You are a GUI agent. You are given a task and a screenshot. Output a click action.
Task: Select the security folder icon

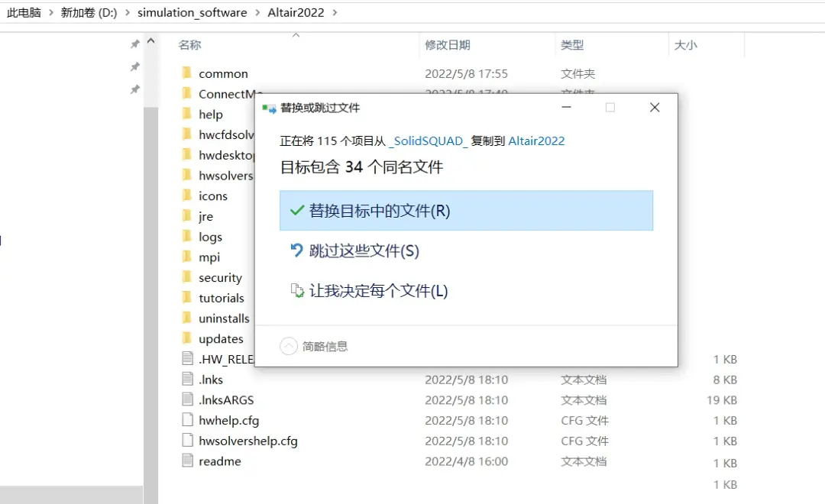[187, 276]
